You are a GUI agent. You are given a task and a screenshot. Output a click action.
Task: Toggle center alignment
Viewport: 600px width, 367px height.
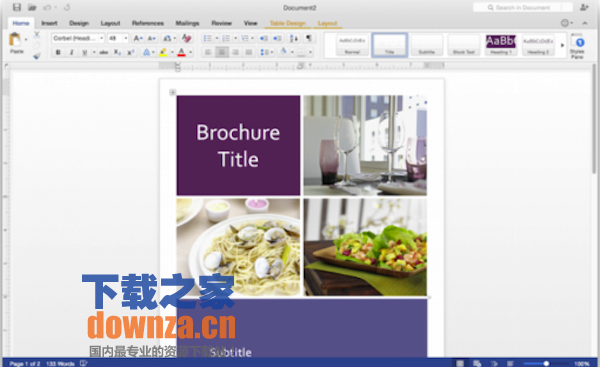[222, 52]
